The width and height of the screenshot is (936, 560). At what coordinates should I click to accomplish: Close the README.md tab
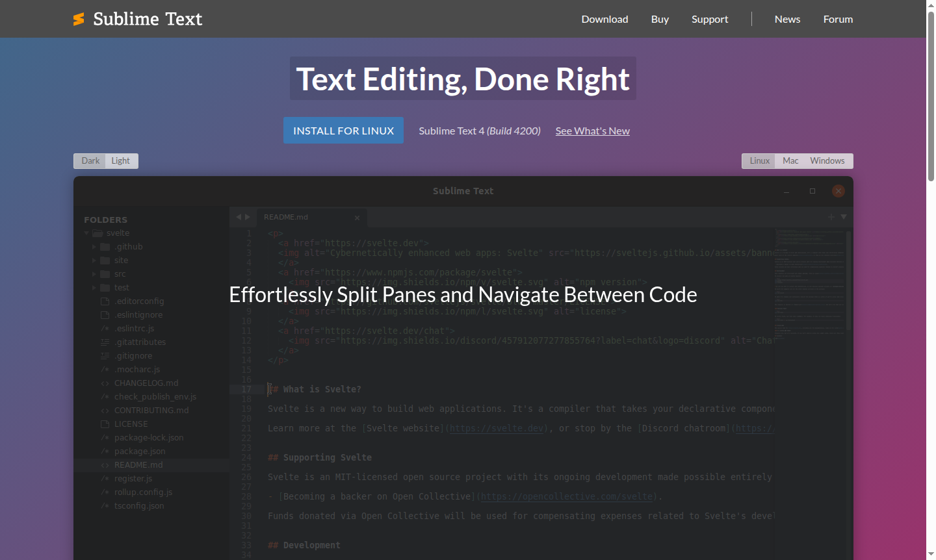pyautogui.click(x=357, y=217)
